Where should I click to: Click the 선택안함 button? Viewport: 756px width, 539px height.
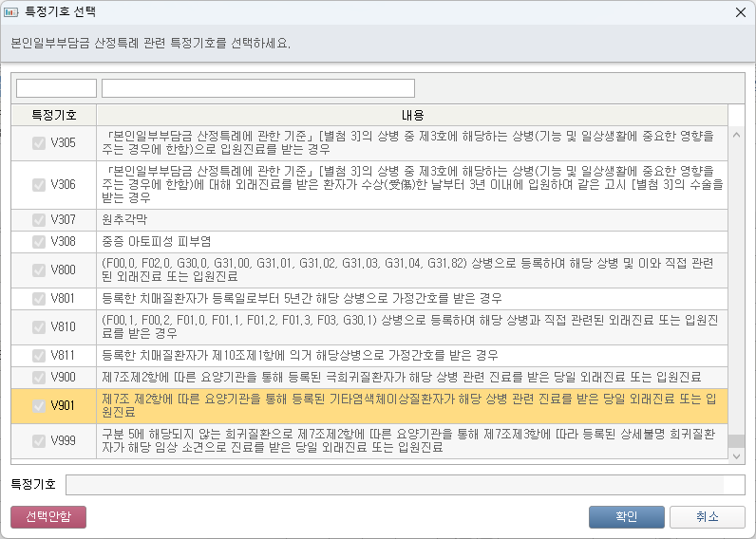pyautogui.click(x=48, y=516)
